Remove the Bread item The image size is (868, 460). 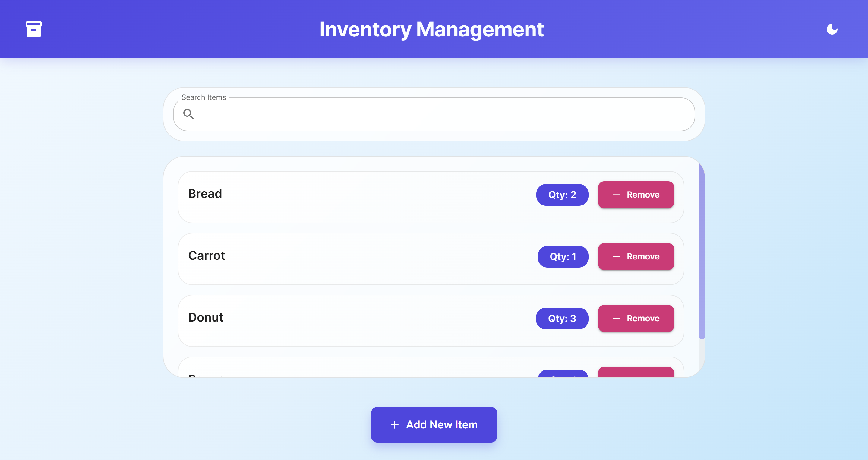click(636, 195)
